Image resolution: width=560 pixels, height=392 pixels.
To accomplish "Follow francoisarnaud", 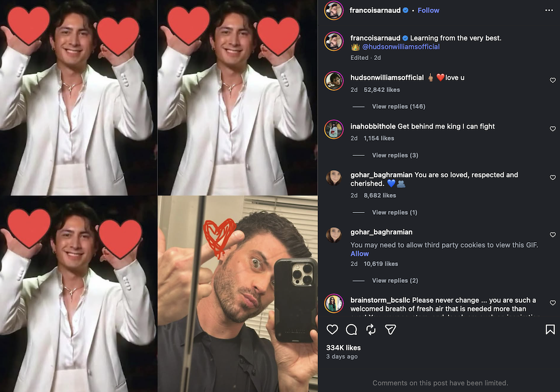I will (428, 10).
